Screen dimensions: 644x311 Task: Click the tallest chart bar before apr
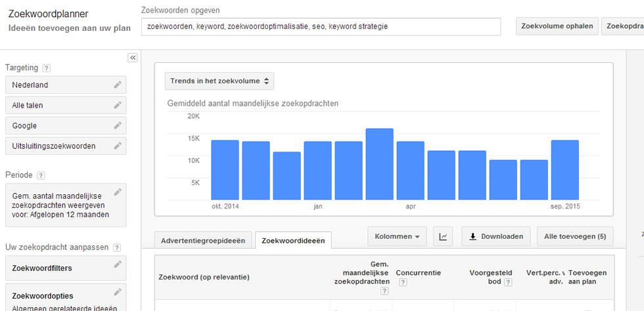pos(380,164)
